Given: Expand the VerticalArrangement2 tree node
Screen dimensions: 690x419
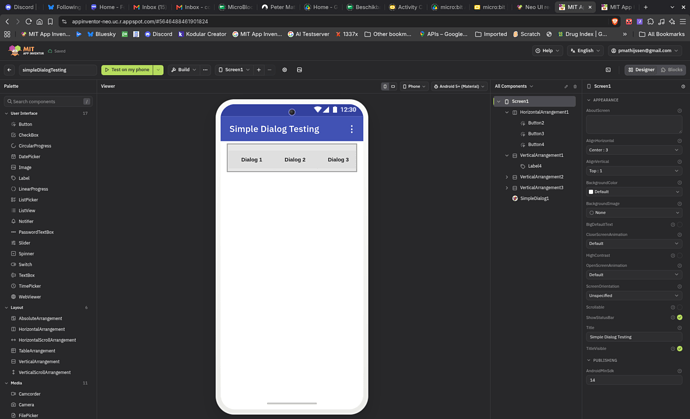Looking at the screenshot, I should coord(506,177).
